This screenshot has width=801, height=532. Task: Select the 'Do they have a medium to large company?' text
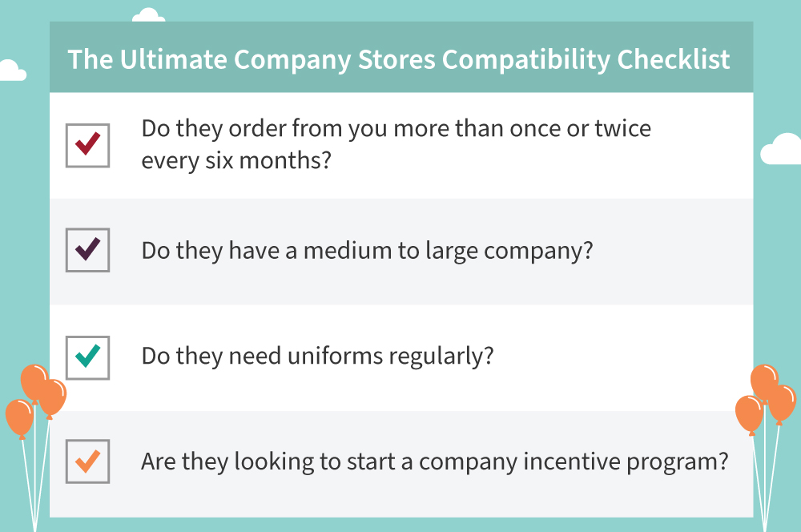click(367, 251)
